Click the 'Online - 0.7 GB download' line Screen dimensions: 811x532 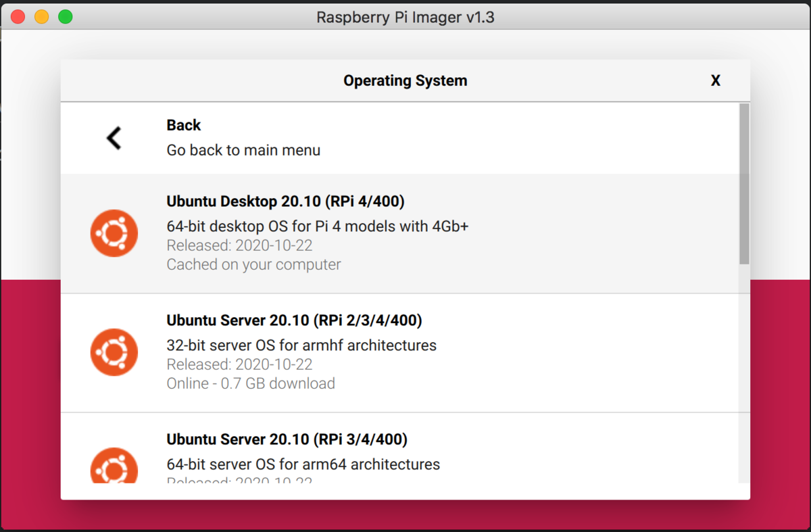[x=251, y=383]
